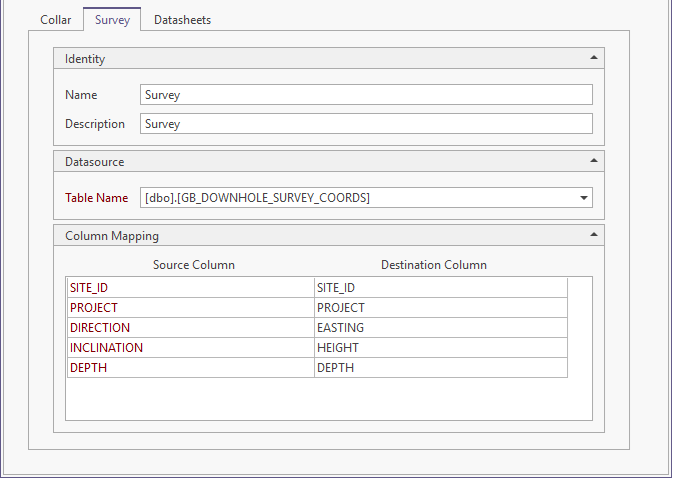Open the Datasheets tab
Viewport: 673px width, 478px height.
pyautogui.click(x=182, y=20)
